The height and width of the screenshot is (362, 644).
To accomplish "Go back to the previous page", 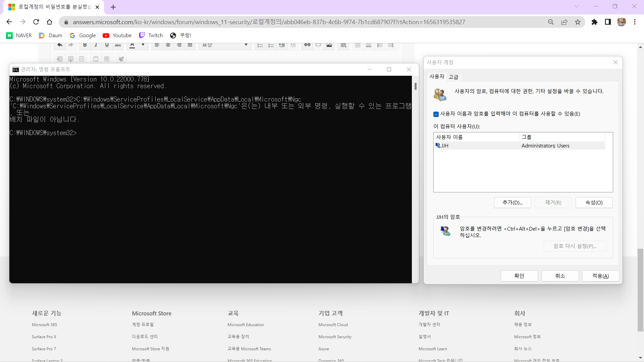I will tap(9, 22).
